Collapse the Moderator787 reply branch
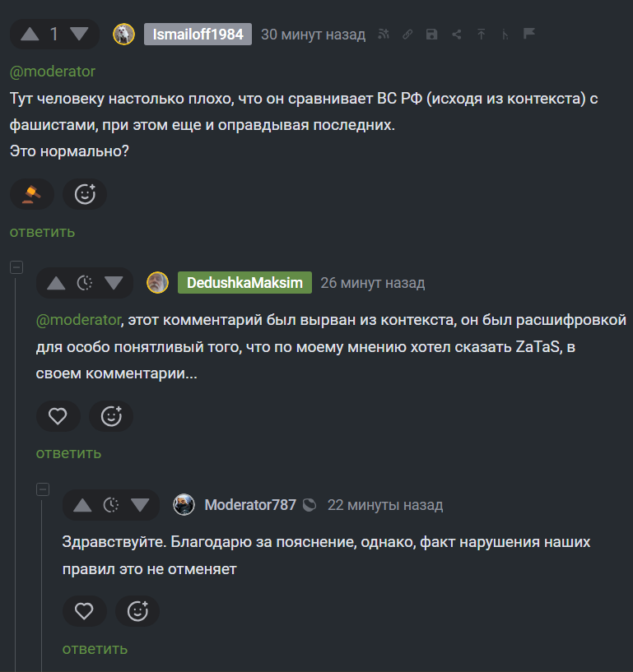 click(x=43, y=489)
